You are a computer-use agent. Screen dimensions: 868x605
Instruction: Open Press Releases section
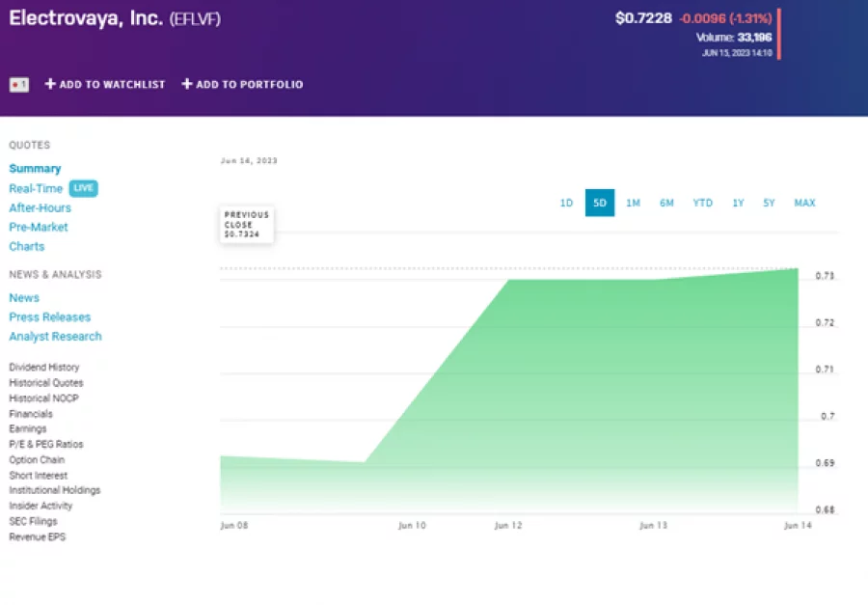49,316
